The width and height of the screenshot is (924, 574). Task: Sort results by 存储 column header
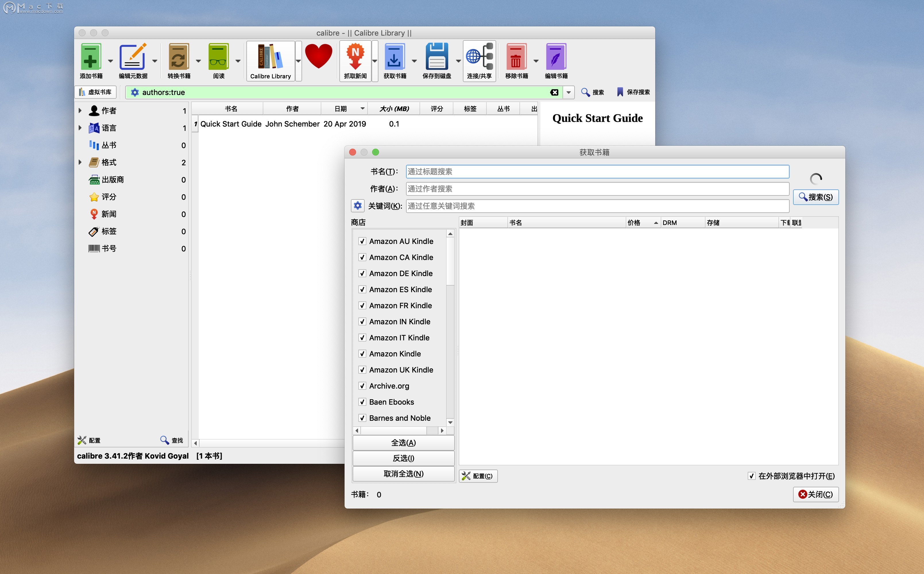[x=742, y=222]
